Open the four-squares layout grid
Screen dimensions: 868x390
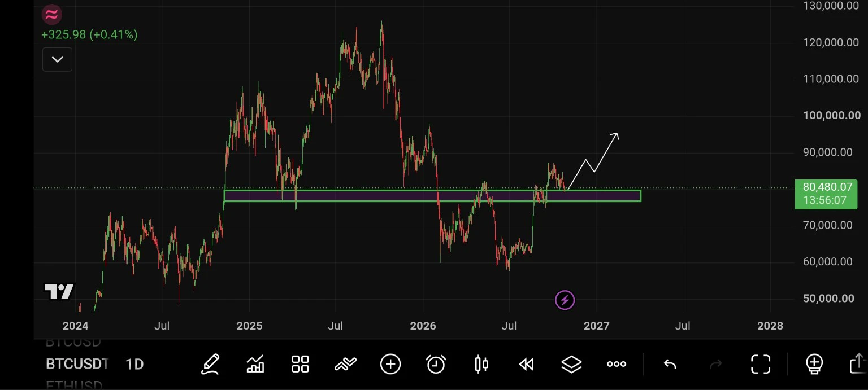(300, 364)
